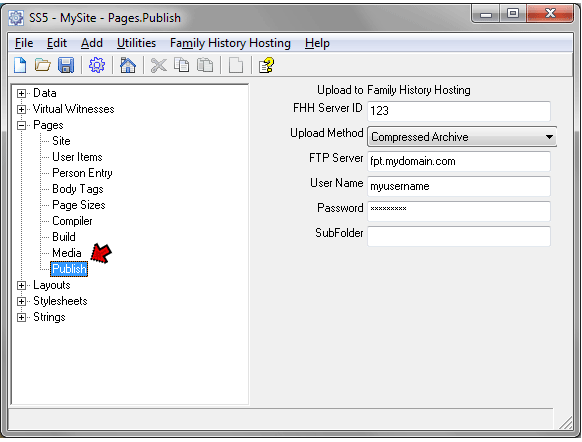The width and height of the screenshot is (582, 442).
Task: Click the Cut scissors toolbar icon
Action: point(158,65)
